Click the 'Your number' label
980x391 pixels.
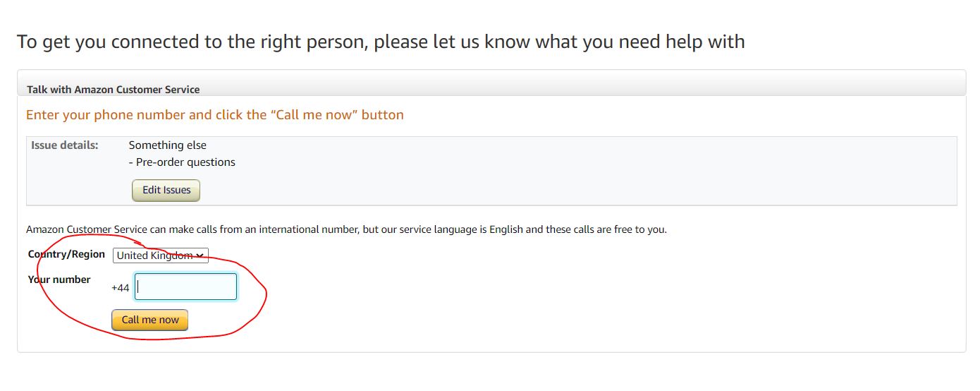point(59,279)
